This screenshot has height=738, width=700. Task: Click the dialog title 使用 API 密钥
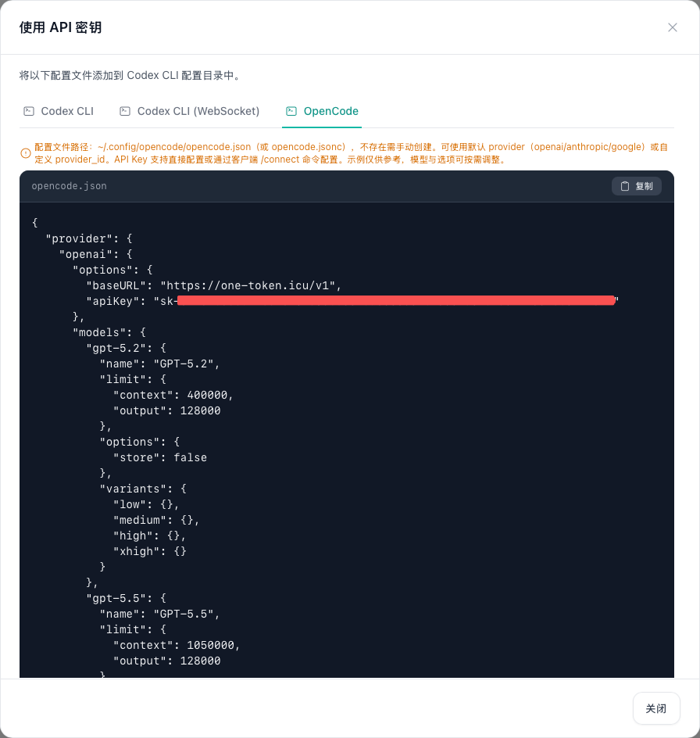click(60, 27)
